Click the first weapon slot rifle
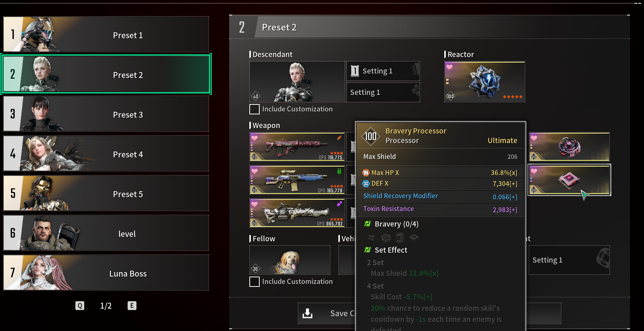 click(x=297, y=147)
